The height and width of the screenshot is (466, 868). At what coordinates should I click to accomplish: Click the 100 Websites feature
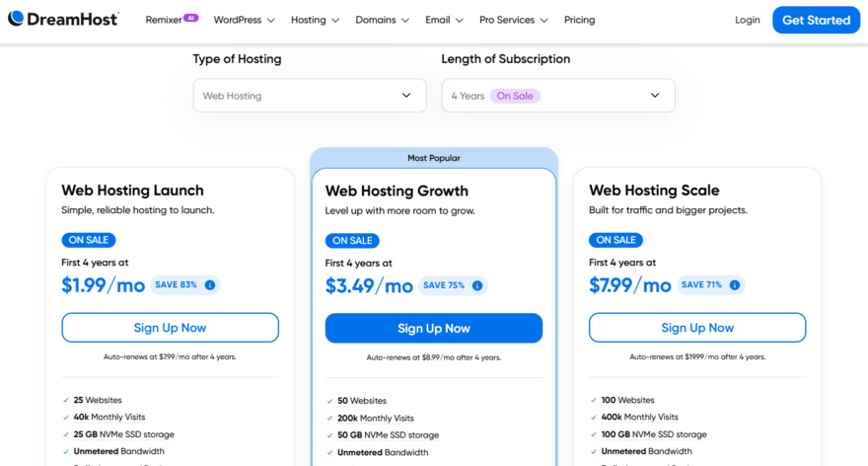[627, 400]
